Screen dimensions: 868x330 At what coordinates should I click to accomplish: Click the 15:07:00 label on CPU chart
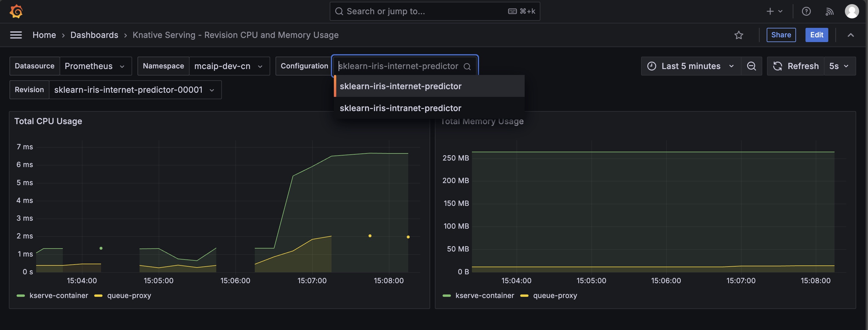point(312,281)
